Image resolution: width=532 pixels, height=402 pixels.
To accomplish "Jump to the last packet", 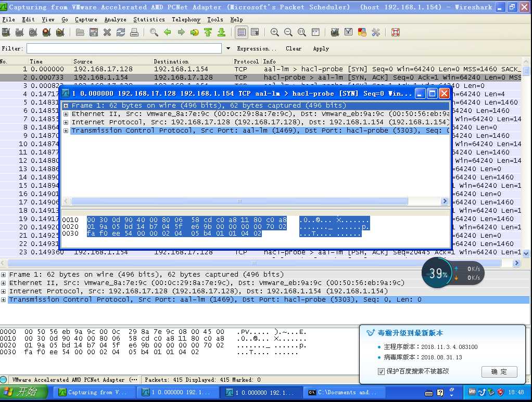I will pos(222,32).
